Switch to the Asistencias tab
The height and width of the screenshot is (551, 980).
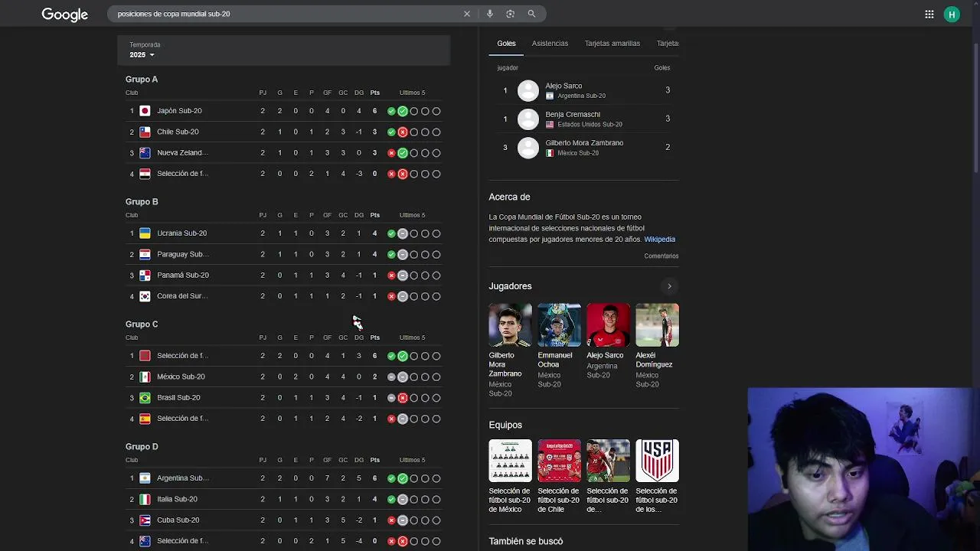(x=550, y=44)
